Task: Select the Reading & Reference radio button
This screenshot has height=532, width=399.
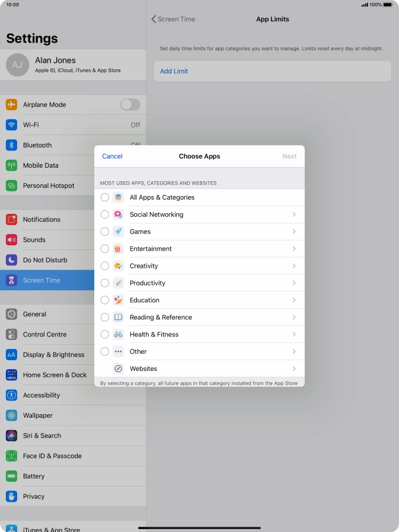Action: tap(104, 317)
